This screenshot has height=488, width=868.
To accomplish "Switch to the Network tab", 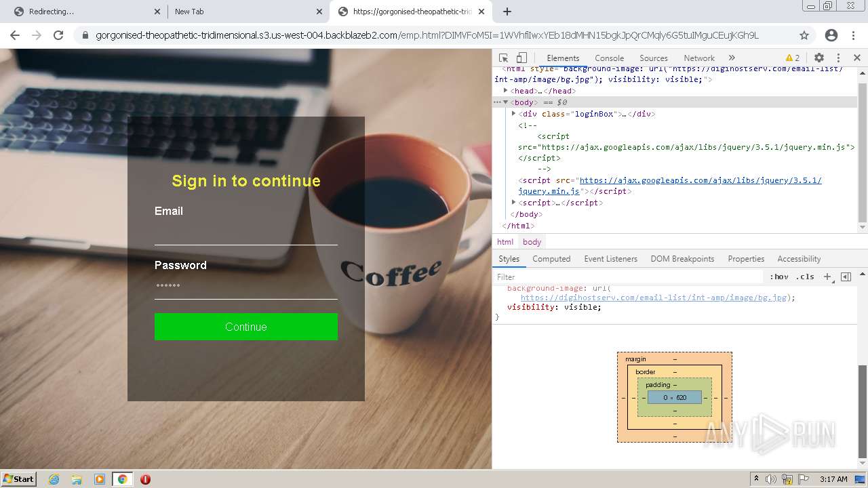I will 699,58.
